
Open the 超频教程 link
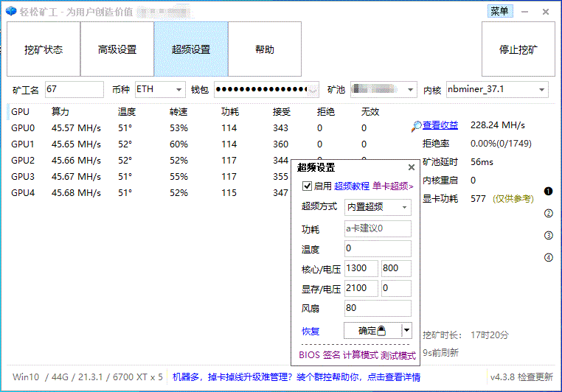point(352,186)
